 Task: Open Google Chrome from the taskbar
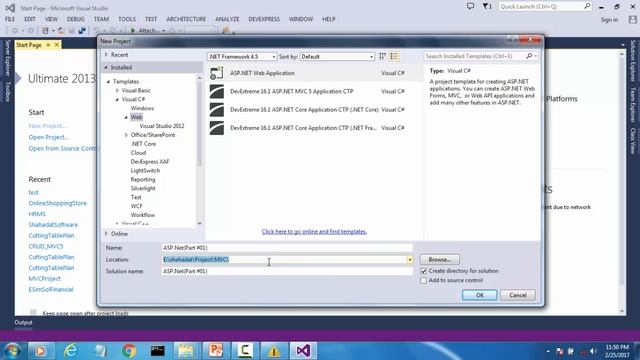[x=129, y=351]
